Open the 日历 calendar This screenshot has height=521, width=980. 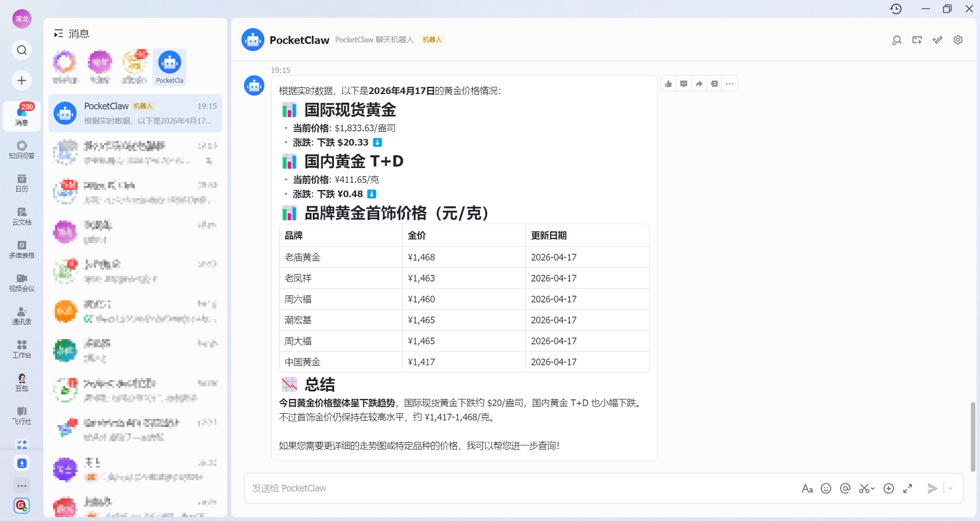click(x=21, y=183)
